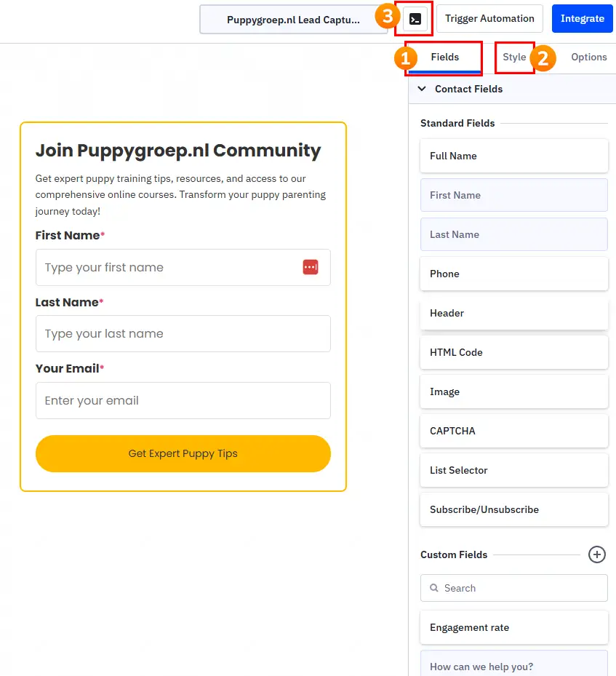
Task: Click Trigger Automation
Action: click(489, 17)
